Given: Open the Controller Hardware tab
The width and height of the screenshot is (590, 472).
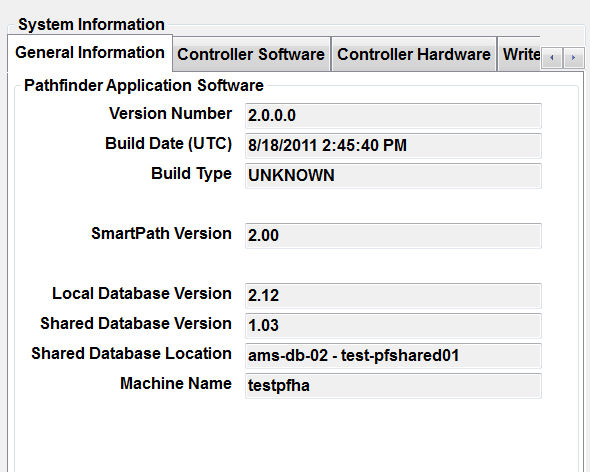Looking at the screenshot, I should point(414,54).
